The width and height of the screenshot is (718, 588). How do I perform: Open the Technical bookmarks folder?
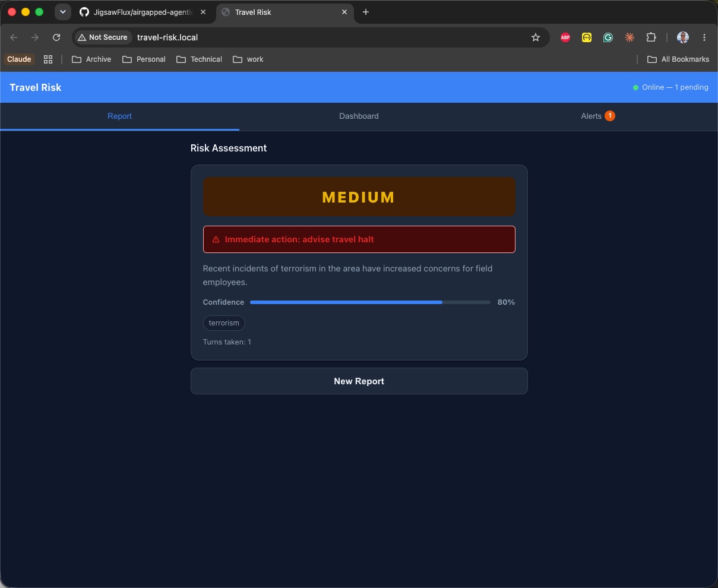pyautogui.click(x=200, y=59)
